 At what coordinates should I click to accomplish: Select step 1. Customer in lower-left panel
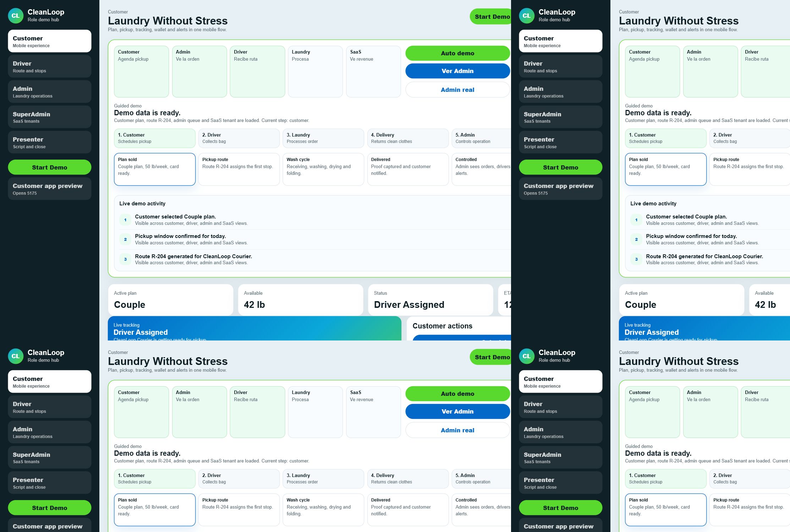155,478
